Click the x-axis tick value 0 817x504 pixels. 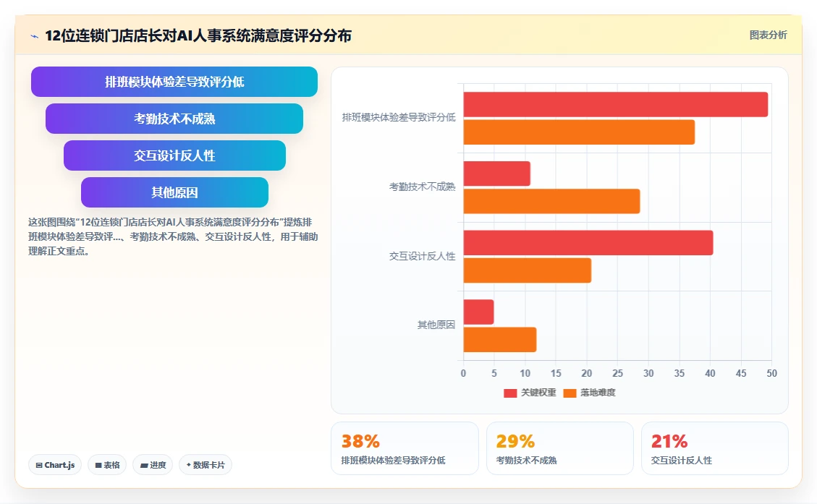(x=463, y=373)
